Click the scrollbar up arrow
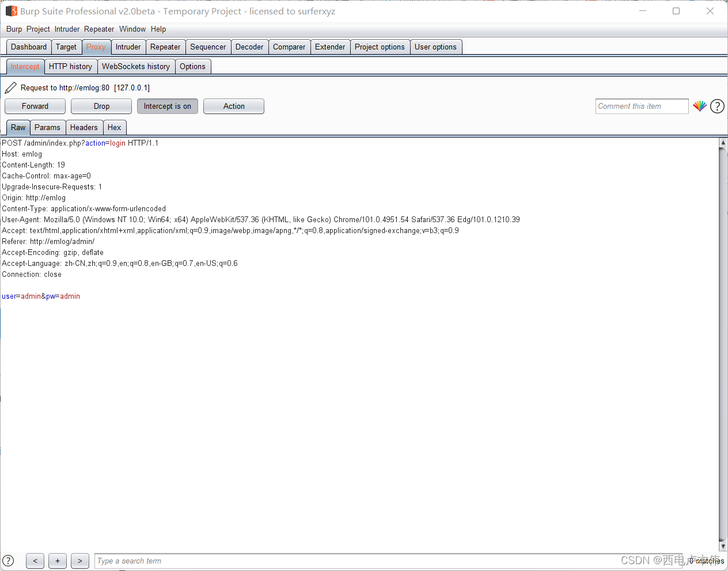The width and height of the screenshot is (728, 571). (x=723, y=142)
